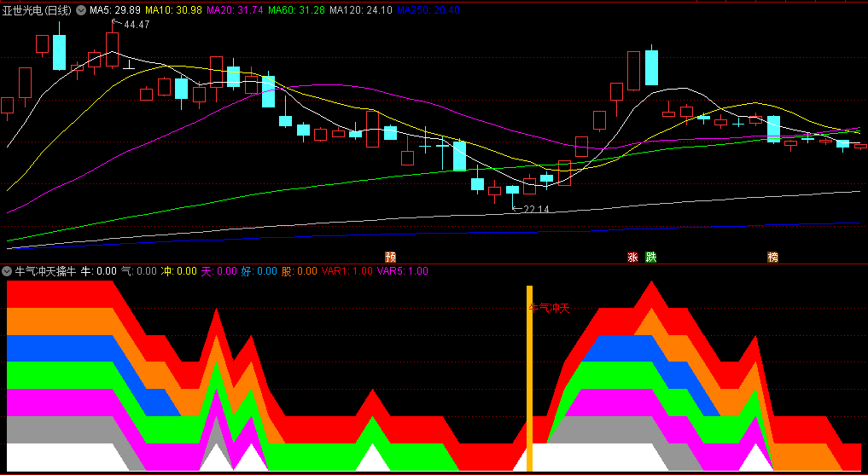This screenshot has width=868, height=475.
Task: Open dropdown beside 亚世光电(日线) title
Action: point(81,10)
